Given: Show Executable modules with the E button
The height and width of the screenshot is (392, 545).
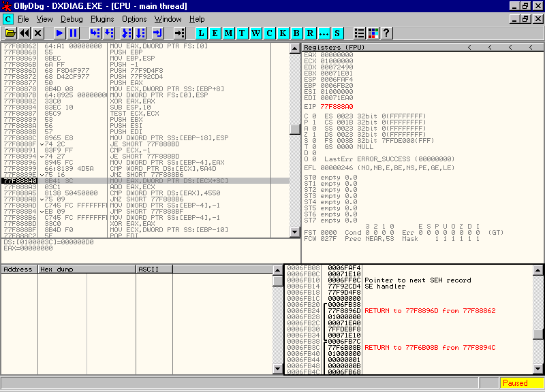Looking at the screenshot, I should [215, 33].
